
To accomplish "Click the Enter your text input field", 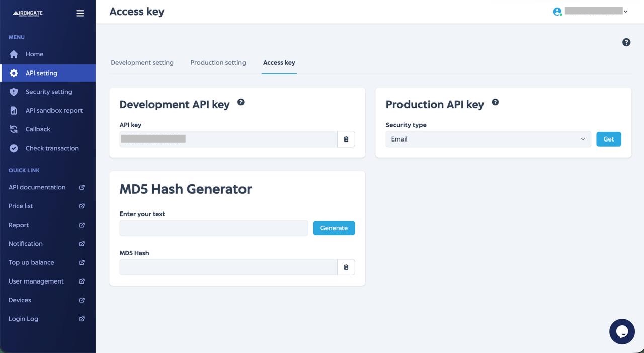I will [213, 228].
